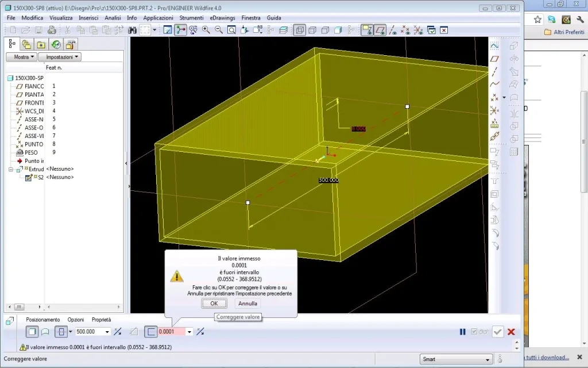Viewport: 588px width, 368px height.
Task: Toggle datum points display
Action: click(405, 30)
